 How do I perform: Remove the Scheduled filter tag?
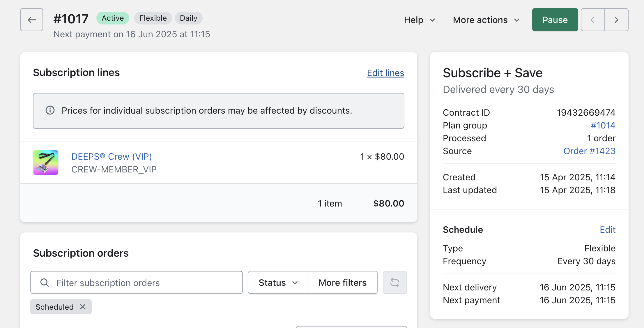tap(83, 307)
